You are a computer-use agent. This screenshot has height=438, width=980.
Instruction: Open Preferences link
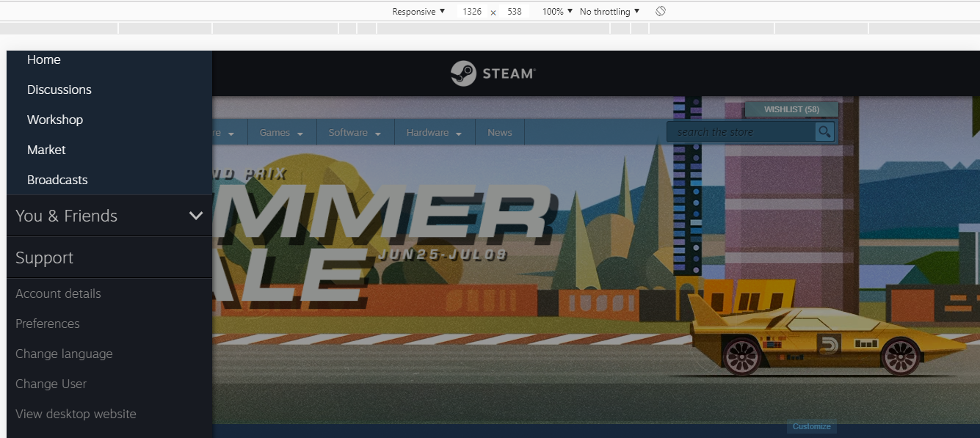coord(48,324)
